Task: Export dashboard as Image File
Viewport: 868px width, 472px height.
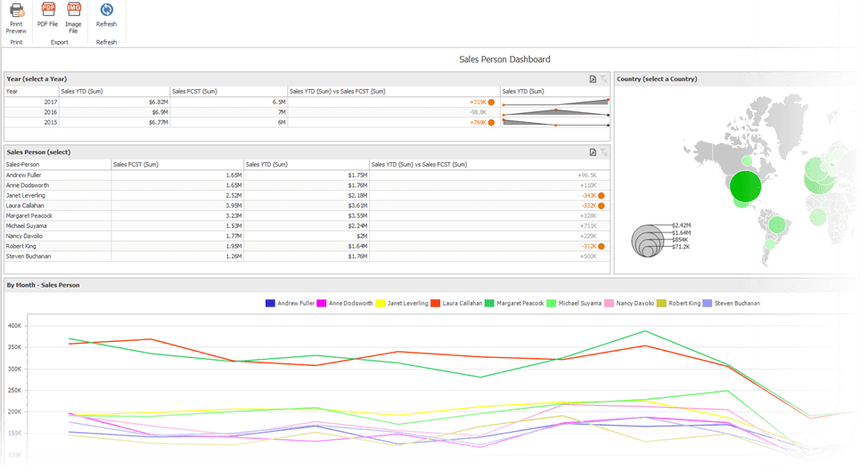Action: point(73,19)
